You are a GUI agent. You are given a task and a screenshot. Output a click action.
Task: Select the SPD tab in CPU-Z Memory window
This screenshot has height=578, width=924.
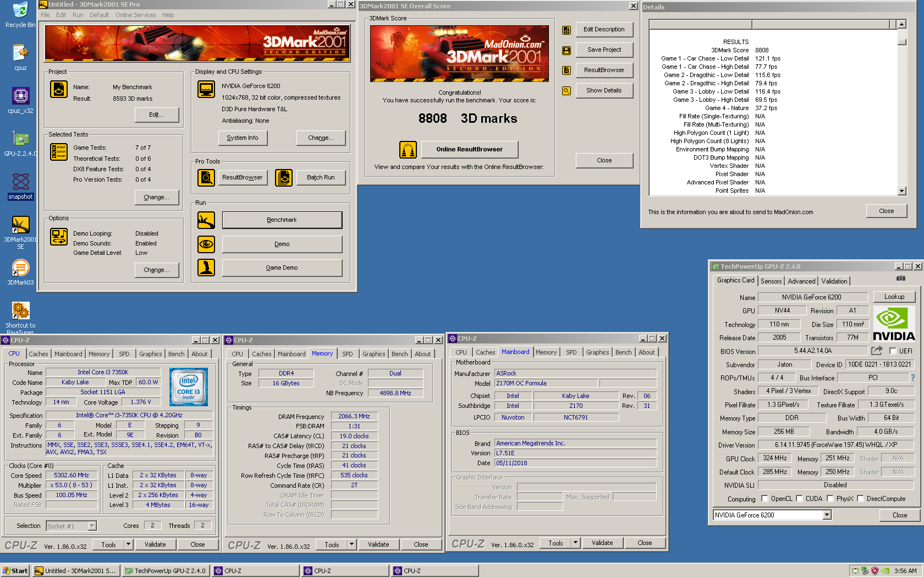pos(348,354)
